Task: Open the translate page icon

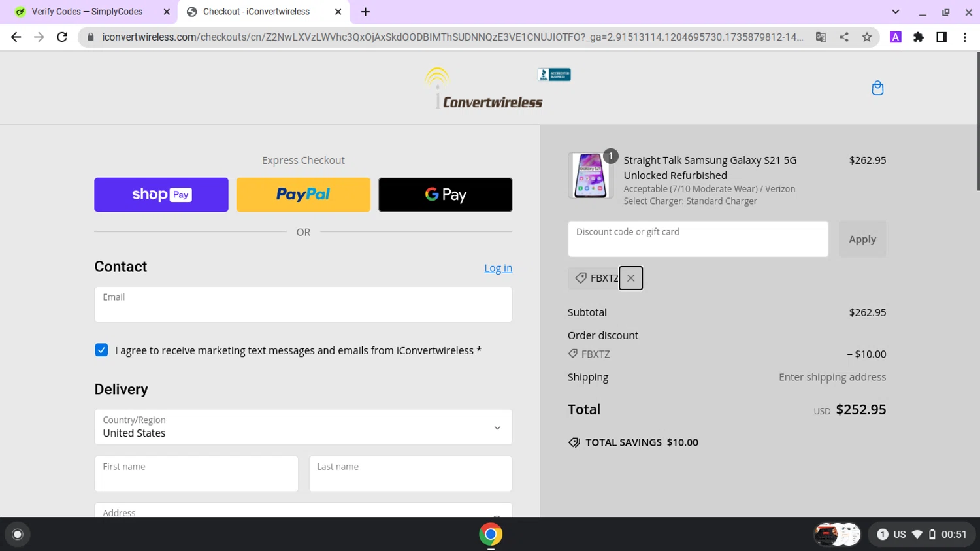Action: pyautogui.click(x=821, y=37)
